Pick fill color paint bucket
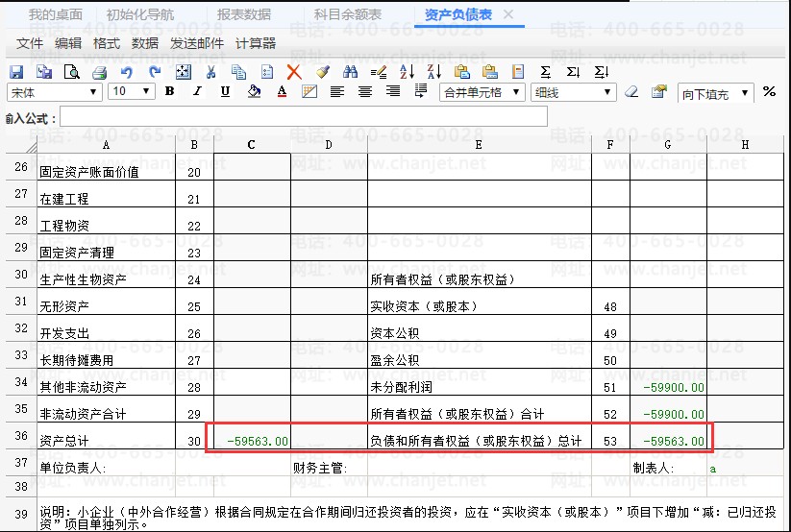This screenshot has height=532, width=791. click(254, 92)
